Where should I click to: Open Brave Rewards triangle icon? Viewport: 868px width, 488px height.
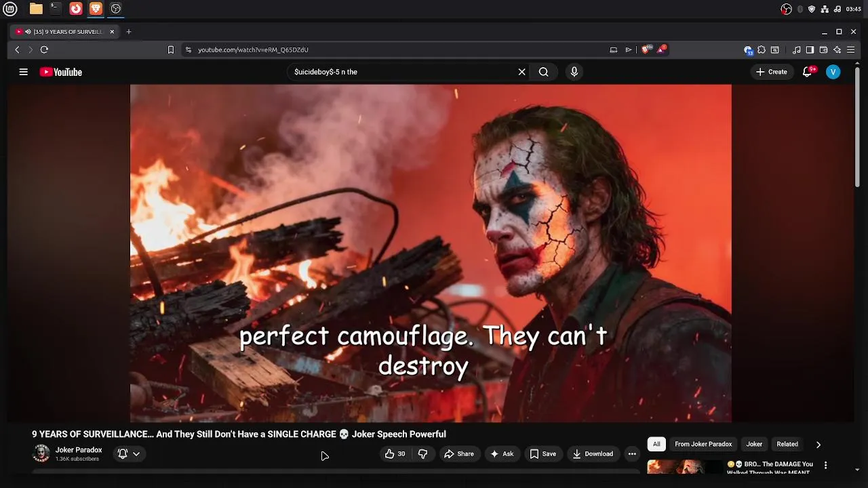pos(661,49)
